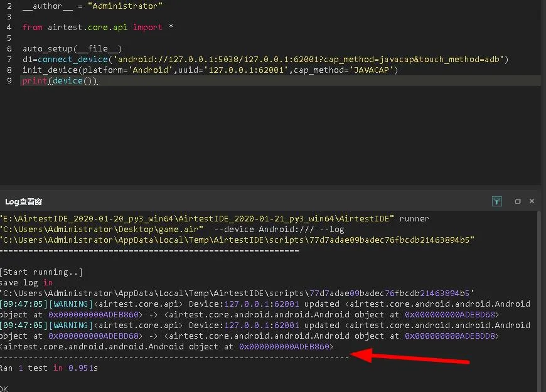Click the OK result line in the log
Viewport: 546px width, 392px height.
[4, 388]
